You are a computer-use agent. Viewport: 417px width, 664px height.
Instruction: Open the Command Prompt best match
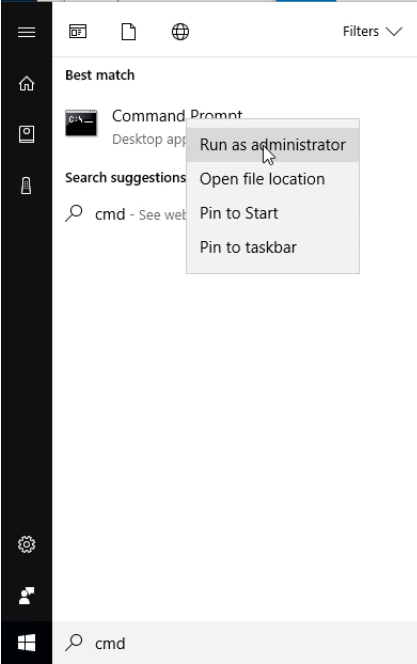(x=126, y=127)
